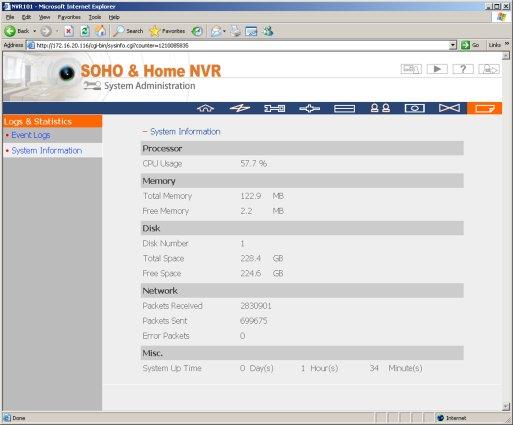Click the Total Memory value 122.9
The width and height of the screenshot is (513, 425).
251,196
